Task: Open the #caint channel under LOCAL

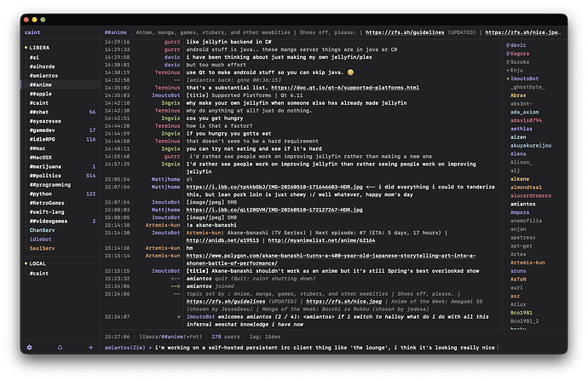Action: pos(39,274)
